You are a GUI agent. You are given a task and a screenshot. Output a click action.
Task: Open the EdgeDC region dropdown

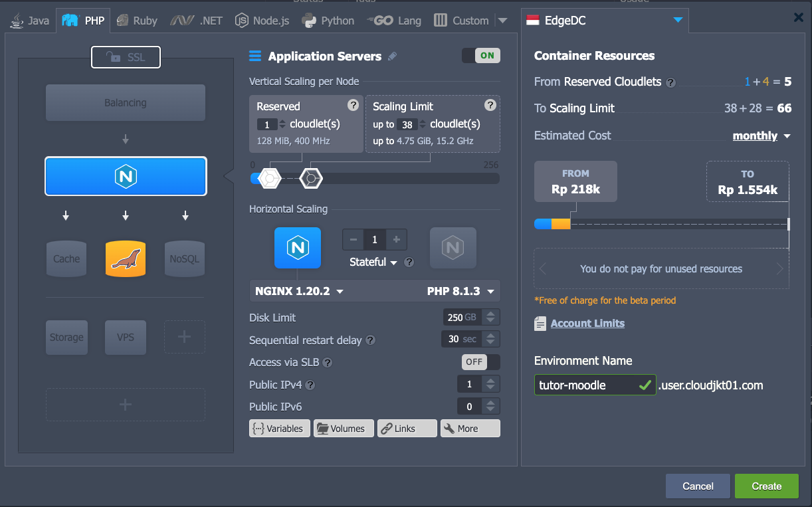pos(605,21)
